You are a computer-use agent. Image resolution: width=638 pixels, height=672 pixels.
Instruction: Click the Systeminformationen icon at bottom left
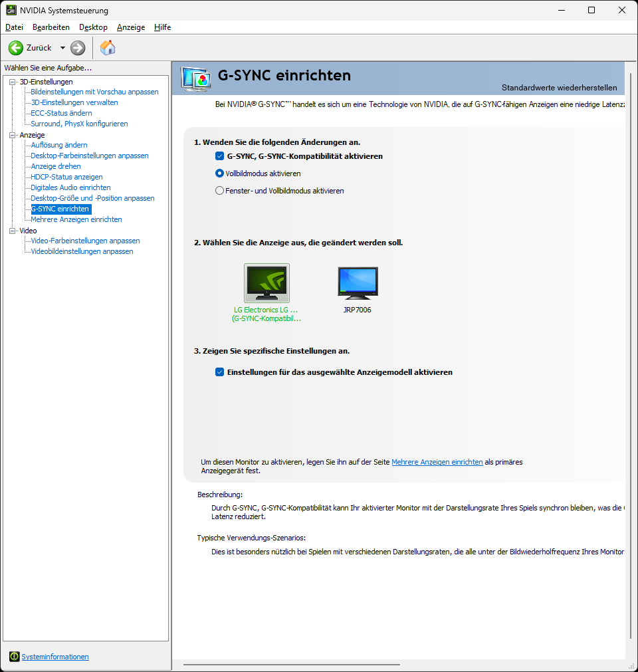point(14,657)
